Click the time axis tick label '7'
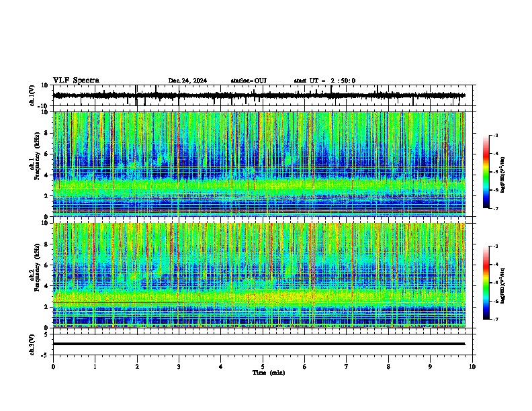Screen dimensions: 532x411 tap(347, 367)
